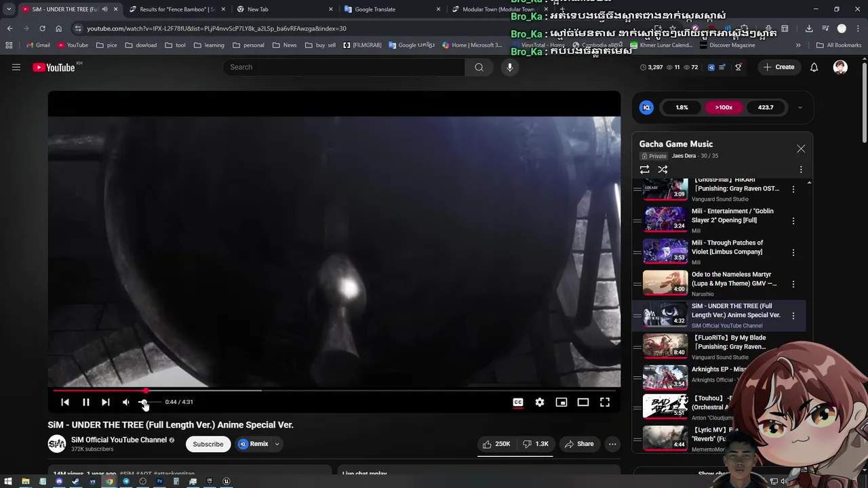
Task: Toggle subtitles with the CC button
Action: tap(518, 402)
